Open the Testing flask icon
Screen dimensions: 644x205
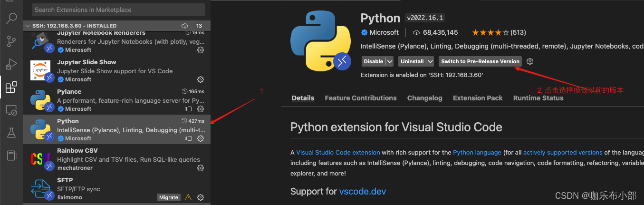click(11, 133)
